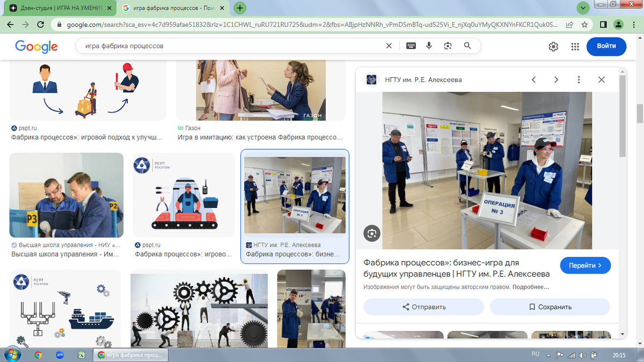Open the Высшая школа управления photo thumbnail

67,195
